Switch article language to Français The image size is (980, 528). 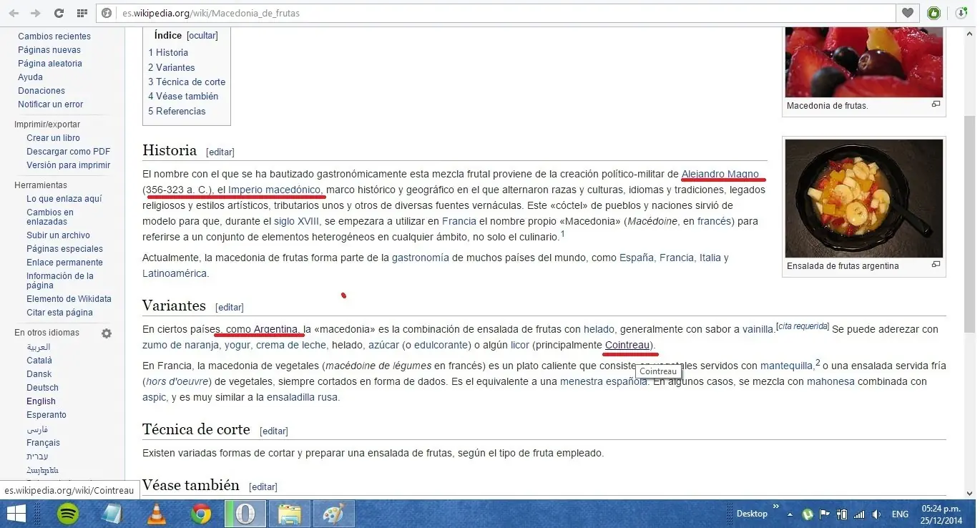(x=43, y=442)
